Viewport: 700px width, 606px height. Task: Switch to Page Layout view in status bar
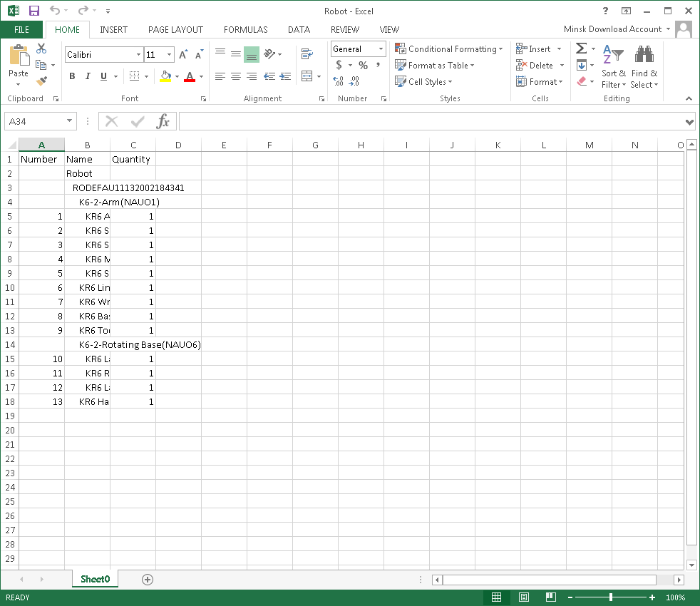pyautogui.click(x=524, y=597)
